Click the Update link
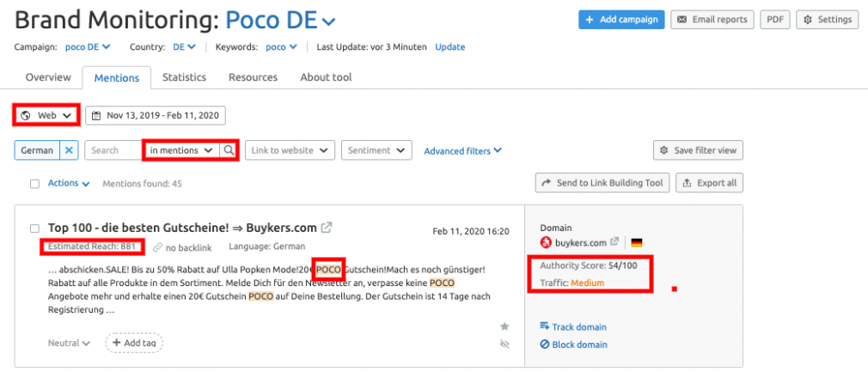 coord(450,47)
